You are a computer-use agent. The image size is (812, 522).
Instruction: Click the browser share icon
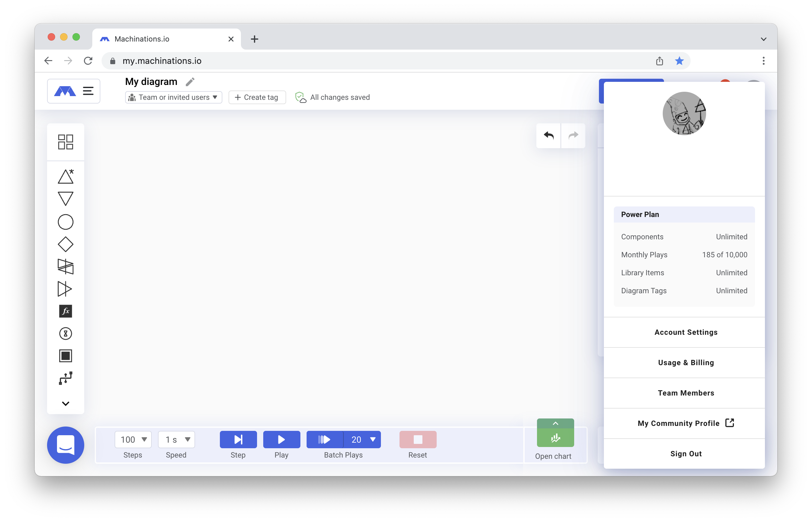coord(659,61)
